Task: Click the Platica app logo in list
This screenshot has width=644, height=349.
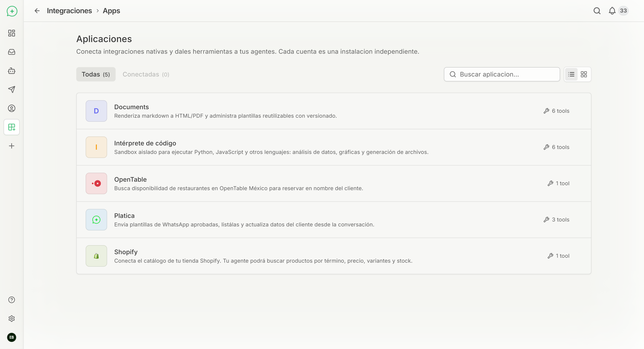Action: tap(96, 220)
